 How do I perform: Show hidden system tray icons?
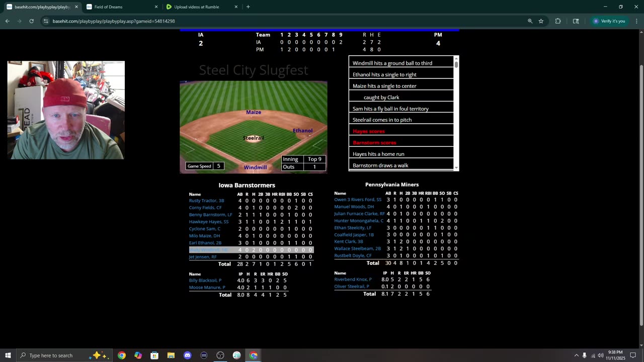[x=576, y=355]
